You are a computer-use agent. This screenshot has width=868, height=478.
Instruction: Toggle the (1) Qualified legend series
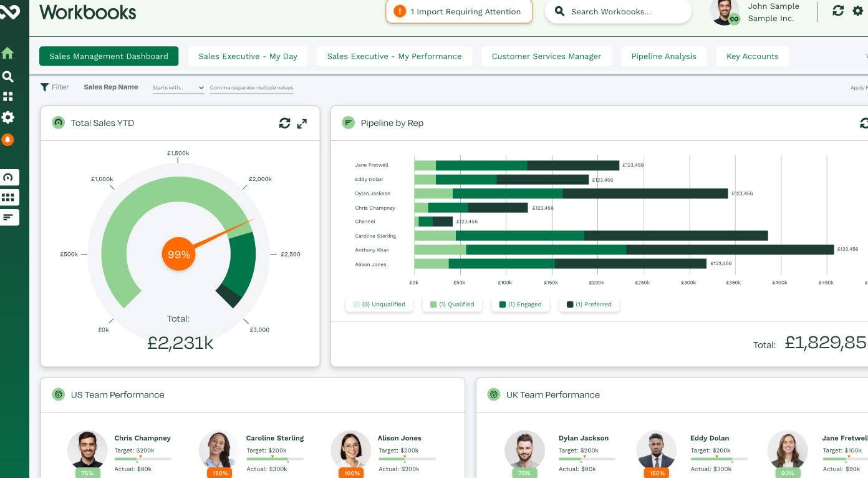click(452, 305)
